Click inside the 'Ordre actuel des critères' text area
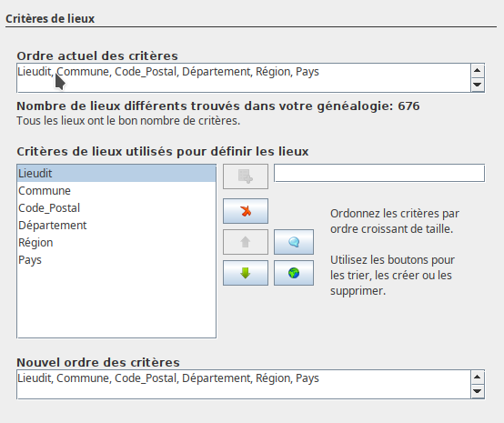504x423 pixels. [244, 78]
